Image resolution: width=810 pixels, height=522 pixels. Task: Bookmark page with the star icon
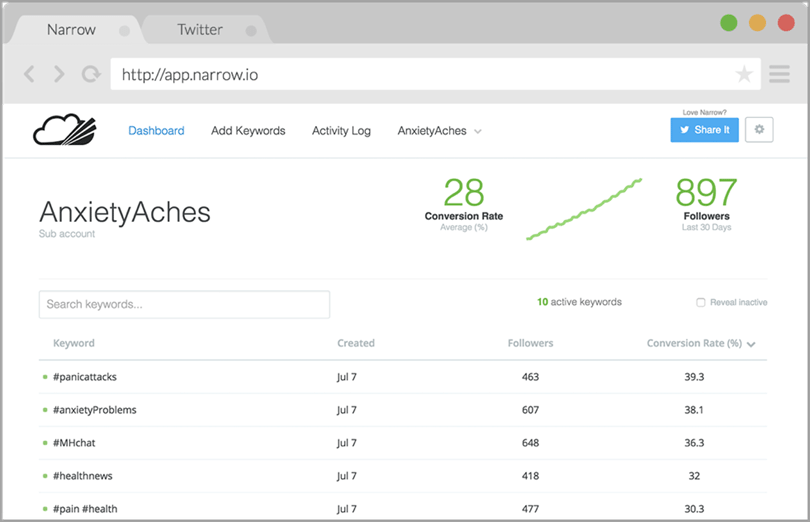click(744, 74)
